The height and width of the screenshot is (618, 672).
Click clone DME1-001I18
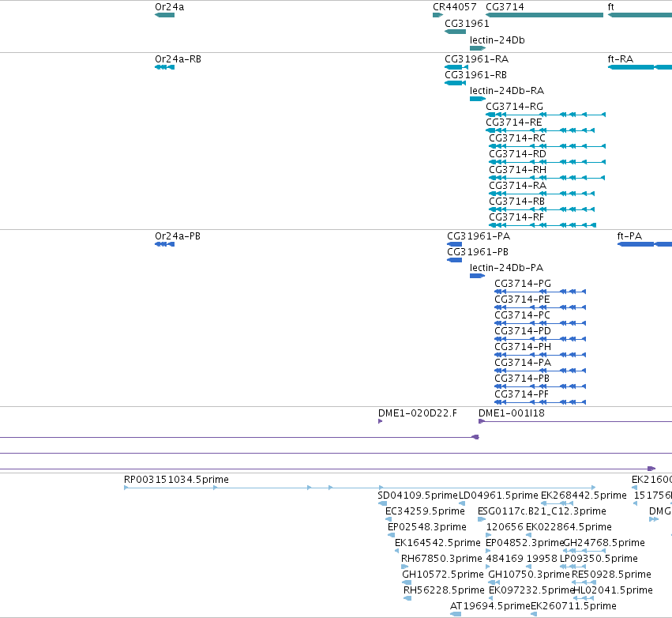pyautogui.click(x=575, y=421)
